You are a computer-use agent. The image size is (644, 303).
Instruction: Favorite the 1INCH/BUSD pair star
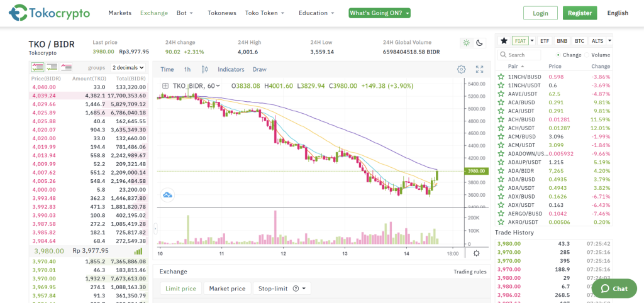pos(501,77)
